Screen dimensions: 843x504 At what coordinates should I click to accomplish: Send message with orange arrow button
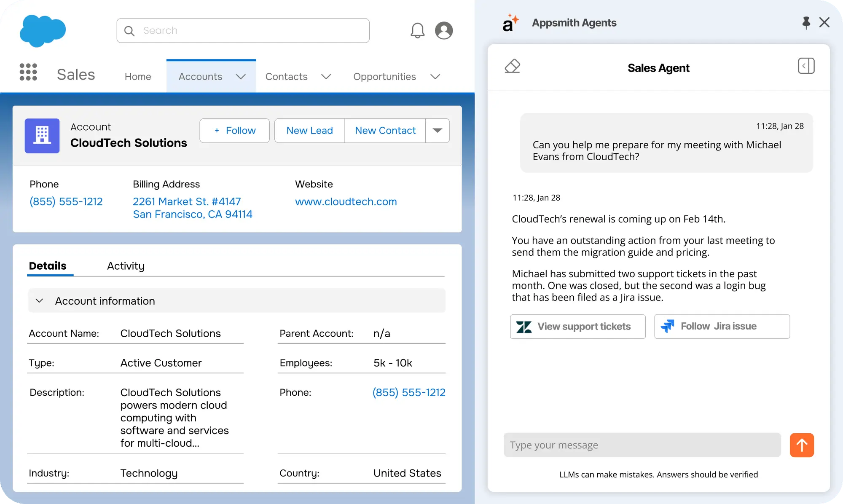802,445
